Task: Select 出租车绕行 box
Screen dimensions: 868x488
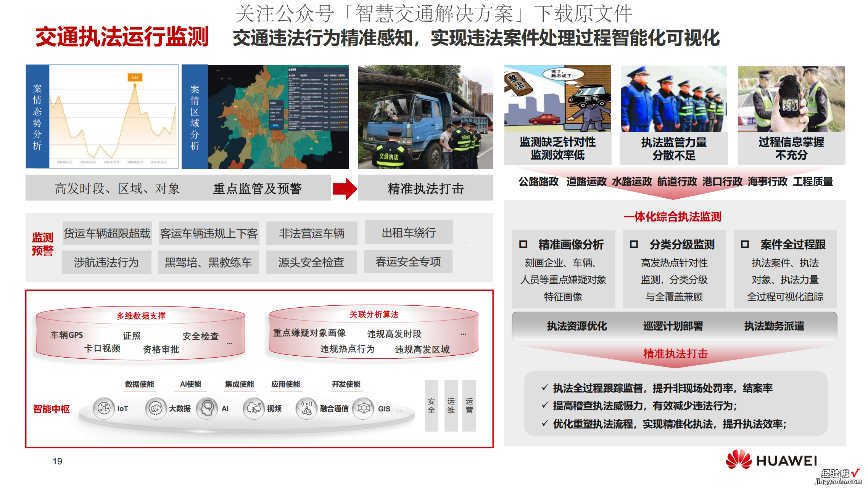Action: pos(409,232)
